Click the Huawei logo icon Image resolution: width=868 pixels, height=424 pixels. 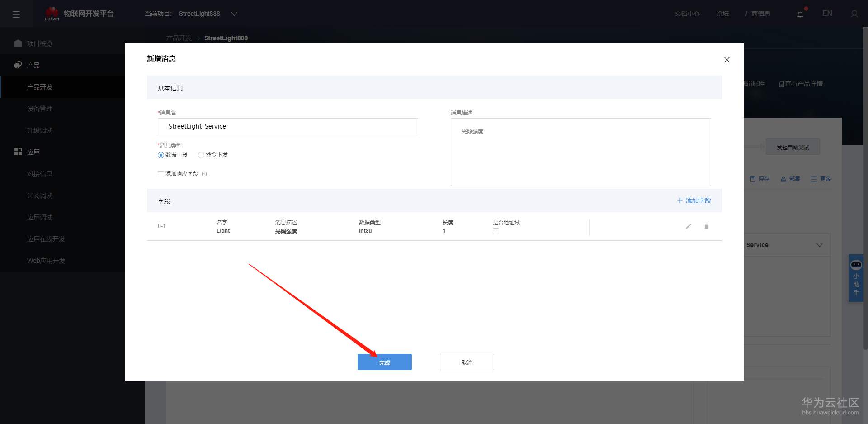pos(52,14)
